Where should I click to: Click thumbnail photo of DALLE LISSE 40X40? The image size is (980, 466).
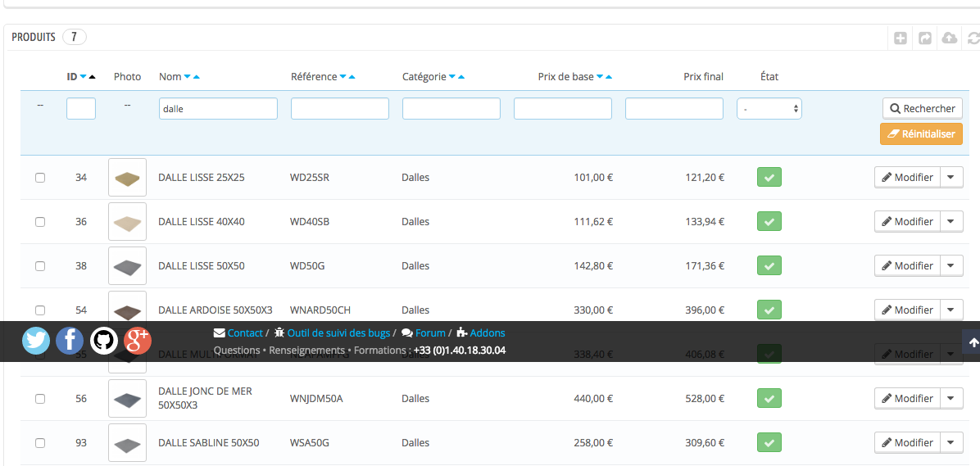click(x=128, y=222)
